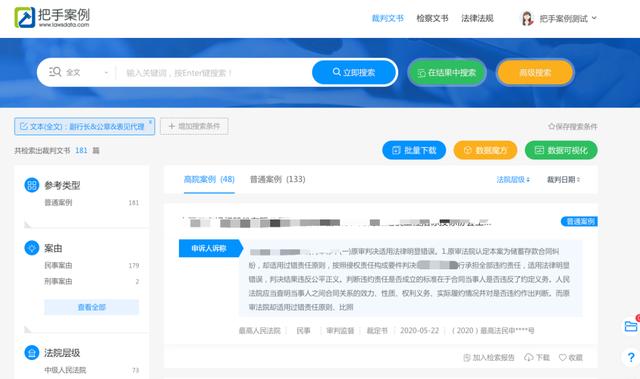Open the floating help question mark
Image resolution: width=640 pixels, height=379 pixels.
[x=631, y=357]
